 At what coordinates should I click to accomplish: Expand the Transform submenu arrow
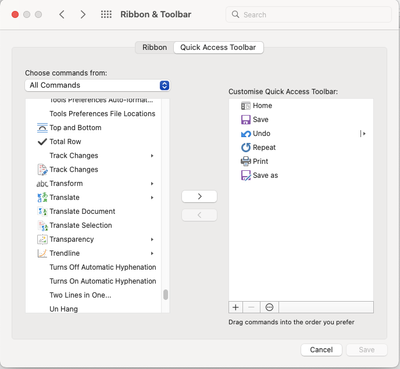point(152,184)
